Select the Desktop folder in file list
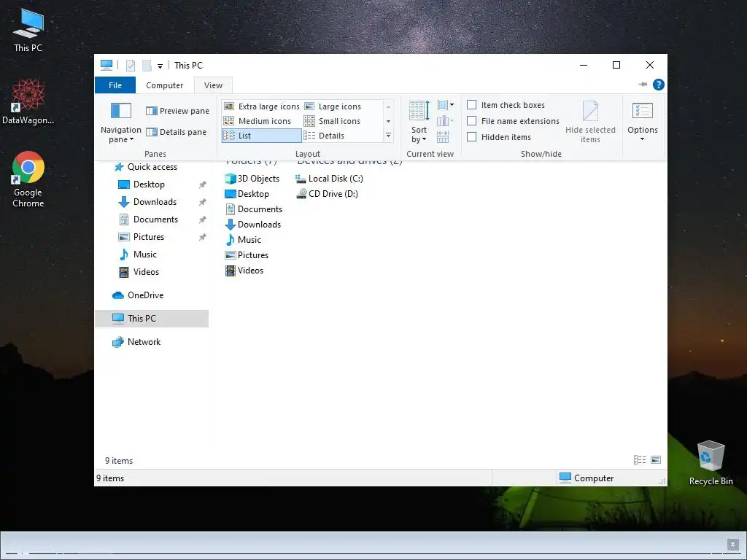Viewport: 747px width, 560px height. point(247,194)
